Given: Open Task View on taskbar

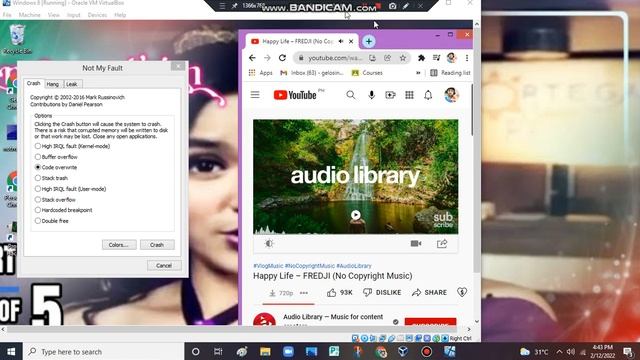Looking at the screenshot, I should click(218, 351).
